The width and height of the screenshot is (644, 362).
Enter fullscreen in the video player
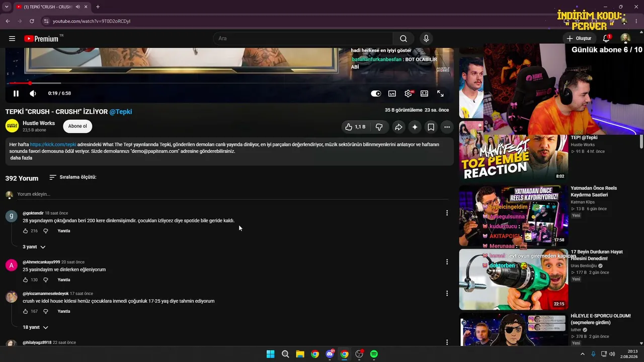tap(440, 94)
